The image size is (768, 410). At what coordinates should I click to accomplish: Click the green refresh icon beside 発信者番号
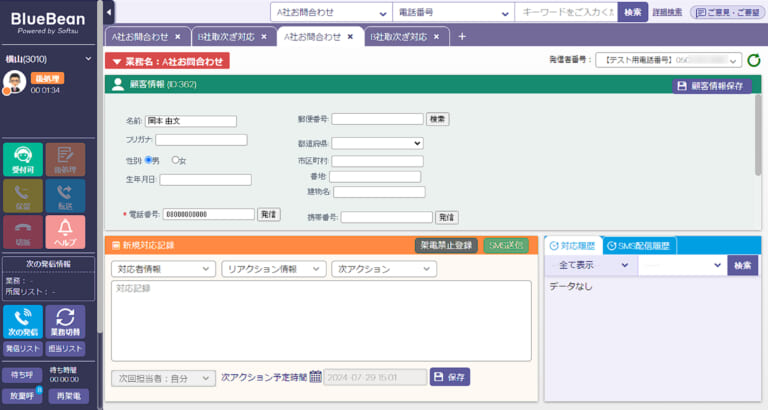tap(754, 61)
